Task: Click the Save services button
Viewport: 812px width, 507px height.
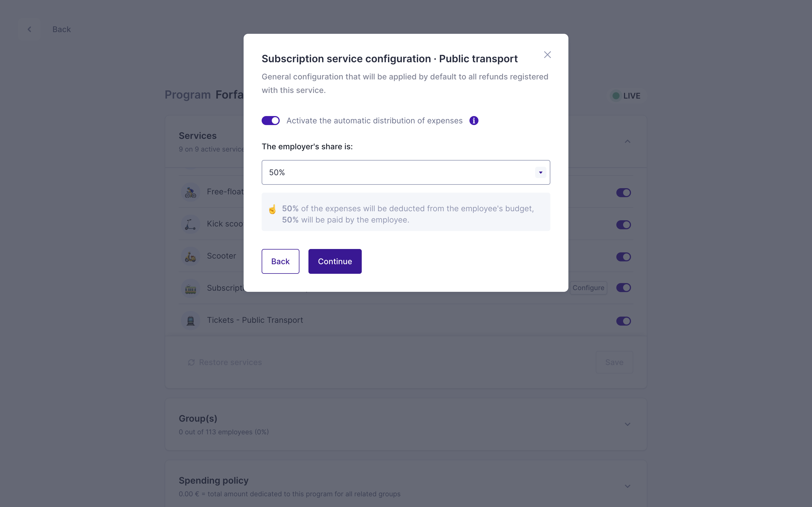Action: click(614, 362)
